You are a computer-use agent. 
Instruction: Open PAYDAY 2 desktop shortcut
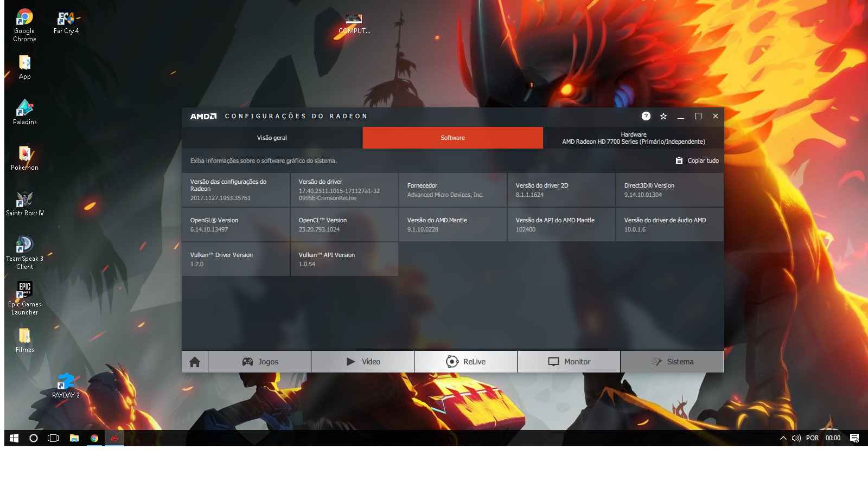pos(66,386)
